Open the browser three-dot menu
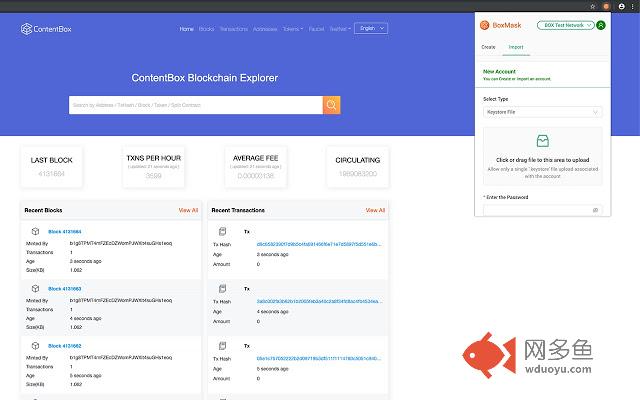 (632, 6)
